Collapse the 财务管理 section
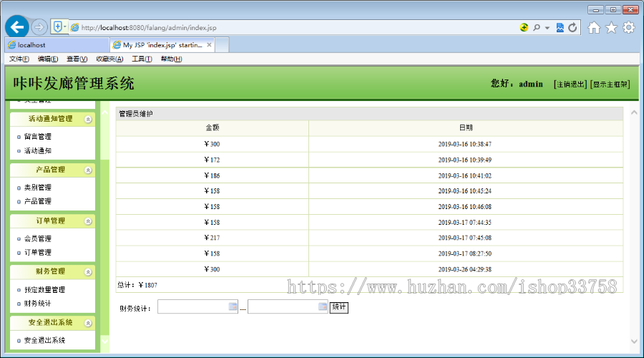 tap(88, 272)
